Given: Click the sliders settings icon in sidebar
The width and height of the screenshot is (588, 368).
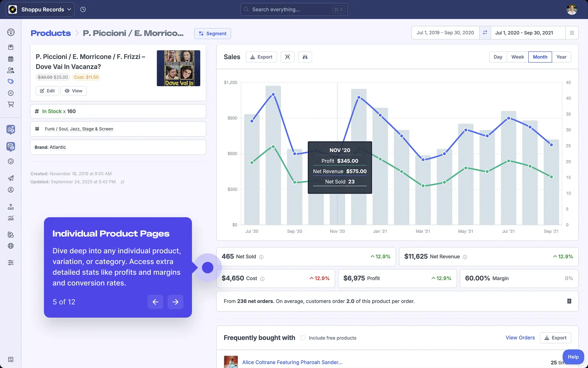Looking at the screenshot, I should point(11,262).
